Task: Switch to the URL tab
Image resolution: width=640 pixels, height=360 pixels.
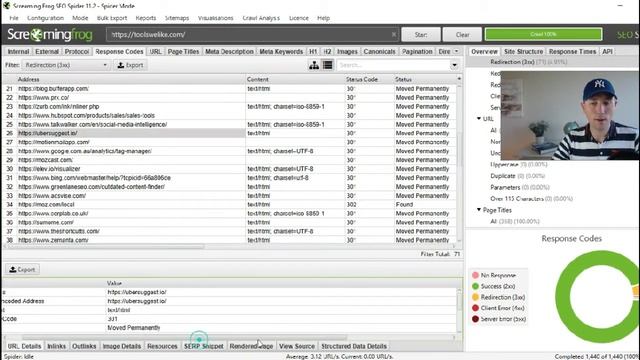Action: click(x=156, y=51)
